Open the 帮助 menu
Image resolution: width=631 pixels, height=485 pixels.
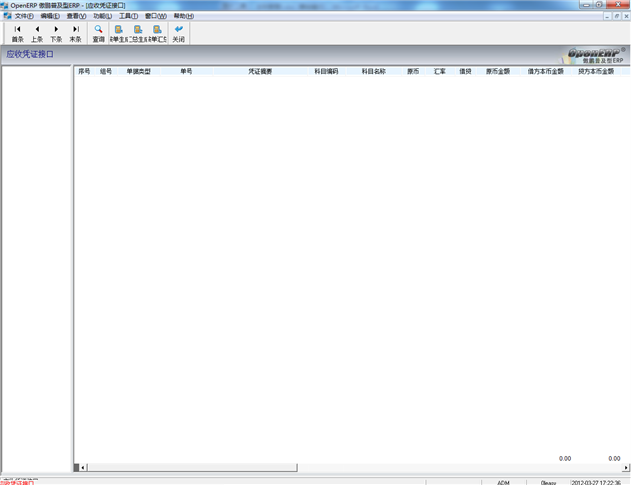(x=183, y=16)
